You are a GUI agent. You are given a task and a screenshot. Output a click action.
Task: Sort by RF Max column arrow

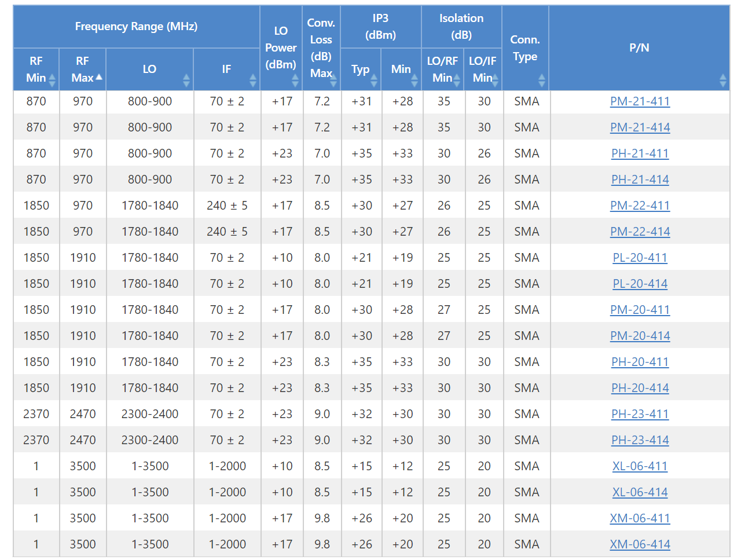(99, 76)
